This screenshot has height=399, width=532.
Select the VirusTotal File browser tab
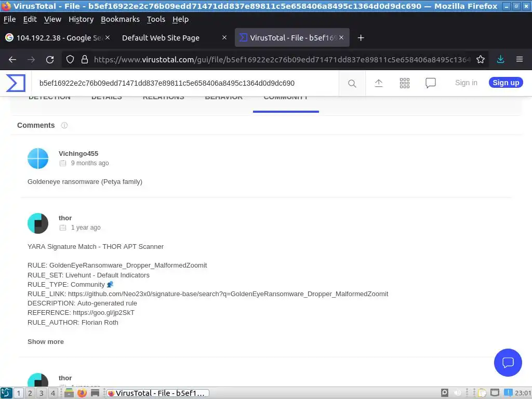(x=292, y=37)
